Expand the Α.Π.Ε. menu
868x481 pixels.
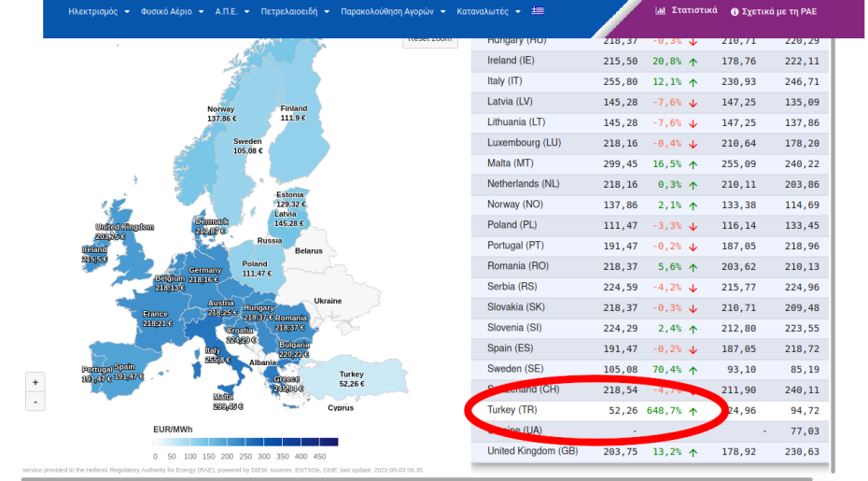(232, 11)
